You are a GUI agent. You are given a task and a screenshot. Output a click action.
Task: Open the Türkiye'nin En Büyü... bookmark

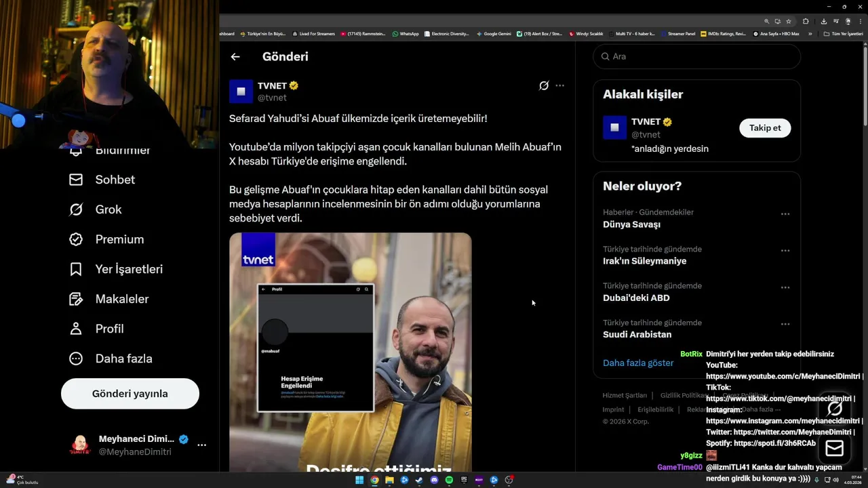click(262, 34)
